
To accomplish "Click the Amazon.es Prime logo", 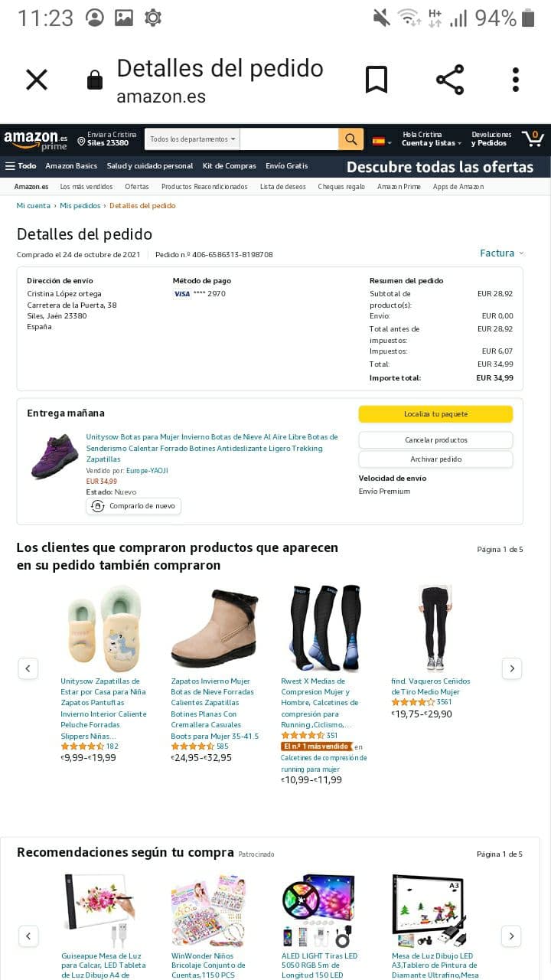I will pyautogui.click(x=36, y=140).
